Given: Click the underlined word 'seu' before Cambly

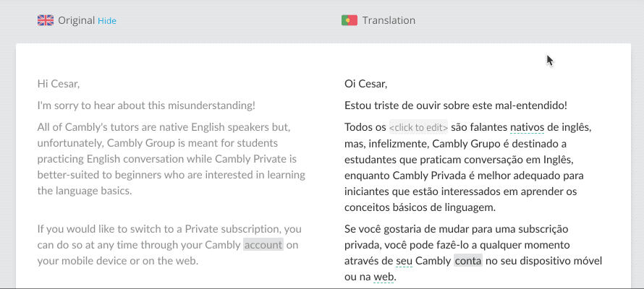Looking at the screenshot, I should [x=404, y=261].
